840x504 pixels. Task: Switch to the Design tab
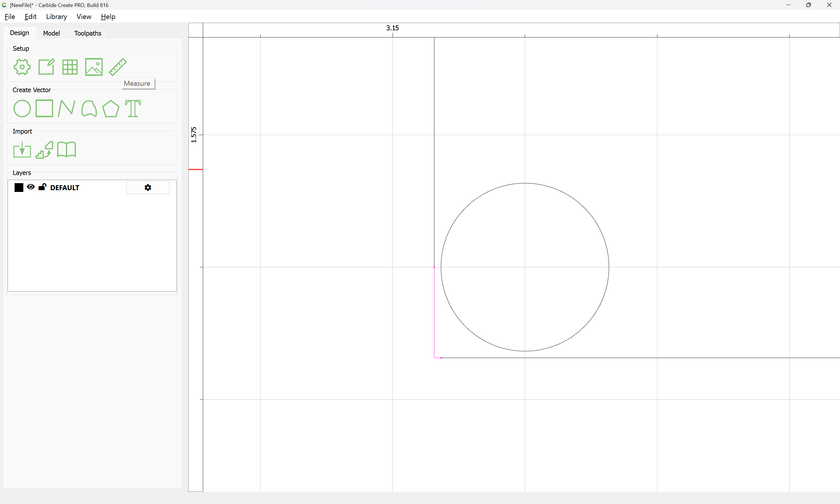(19, 33)
